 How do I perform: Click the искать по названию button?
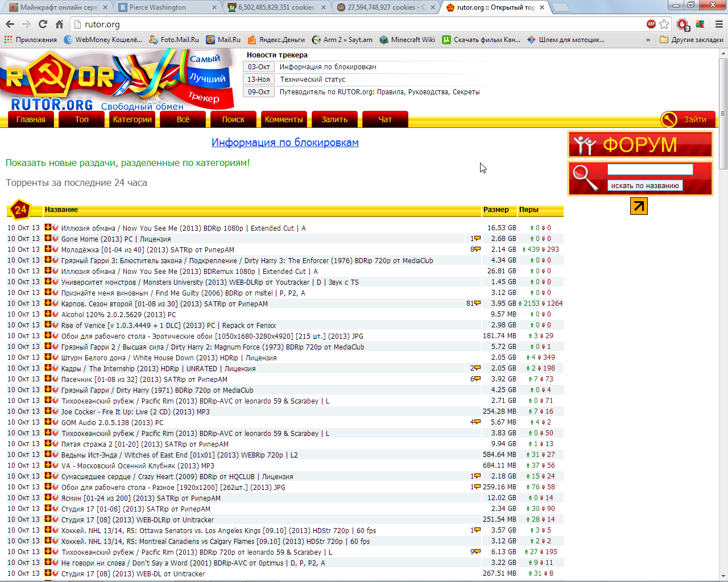pyautogui.click(x=644, y=185)
